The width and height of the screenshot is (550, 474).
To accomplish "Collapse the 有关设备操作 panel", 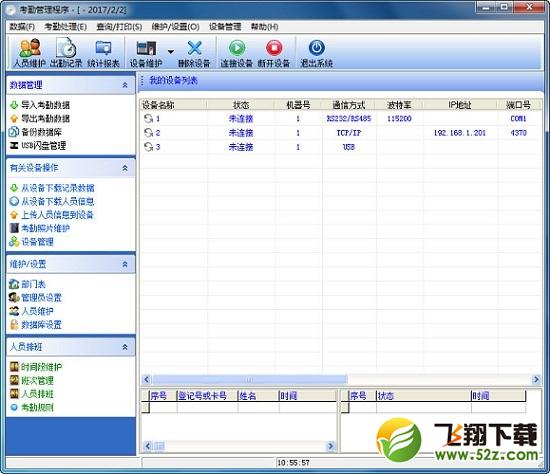I will tap(125, 168).
